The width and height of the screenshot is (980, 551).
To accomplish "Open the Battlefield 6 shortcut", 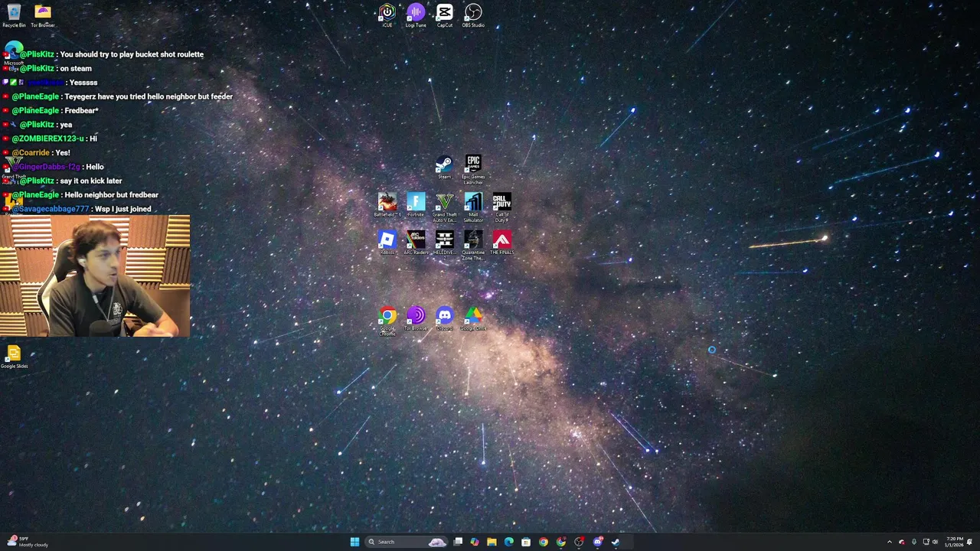I will point(387,205).
